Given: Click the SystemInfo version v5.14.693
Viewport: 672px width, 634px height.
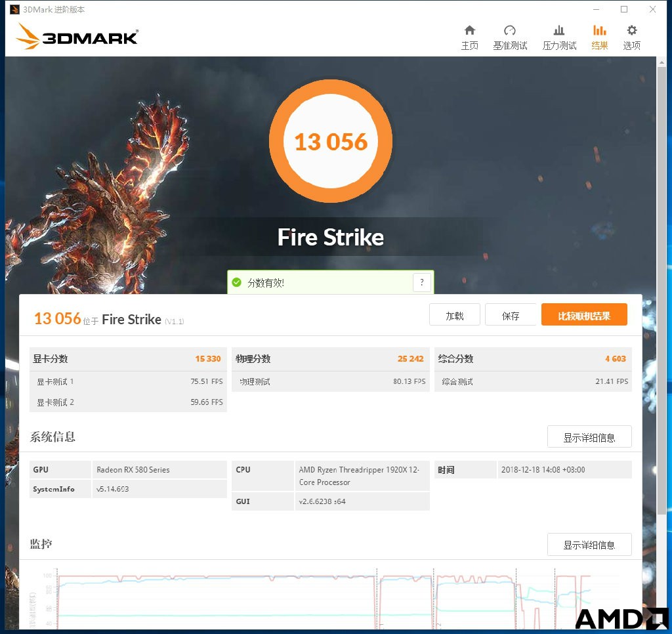Looking at the screenshot, I should pos(112,489).
